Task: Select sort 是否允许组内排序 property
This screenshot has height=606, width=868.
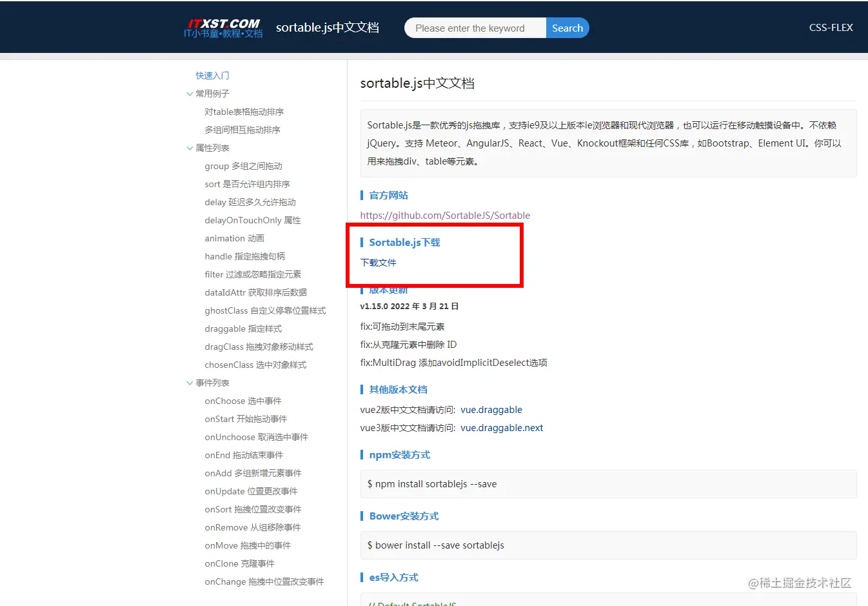Action: tap(248, 184)
